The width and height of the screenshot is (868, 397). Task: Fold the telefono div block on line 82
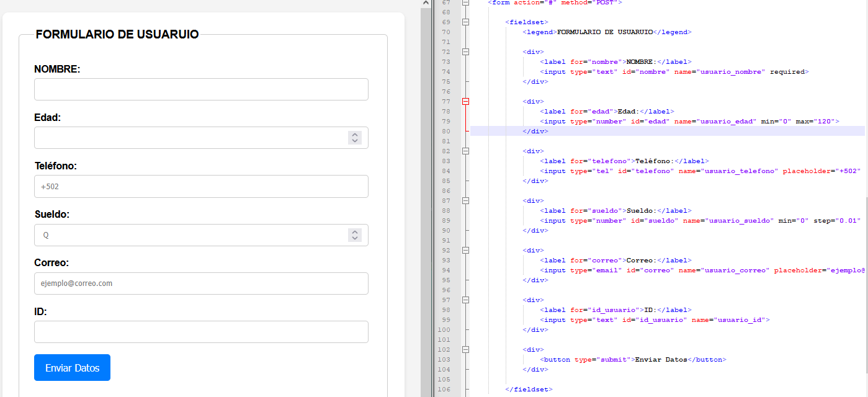[465, 151]
